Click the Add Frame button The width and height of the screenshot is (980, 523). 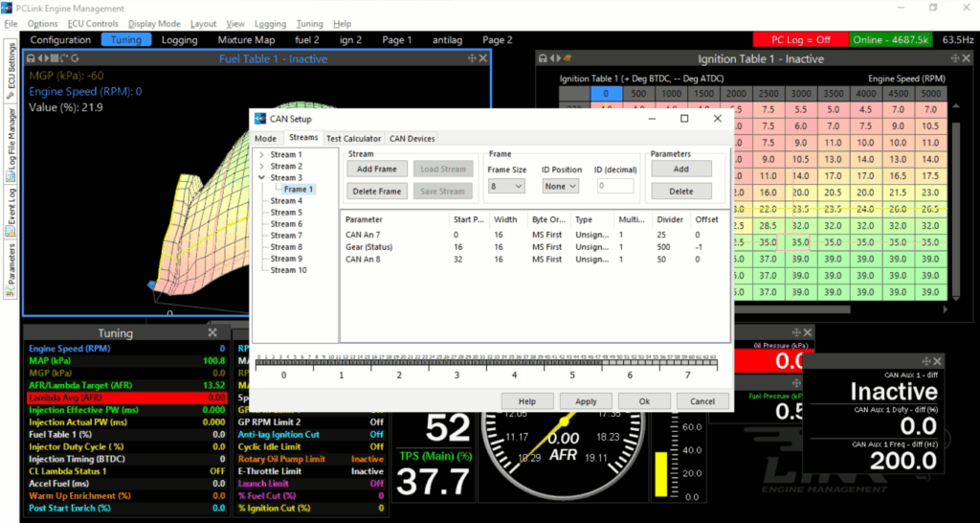coord(377,169)
